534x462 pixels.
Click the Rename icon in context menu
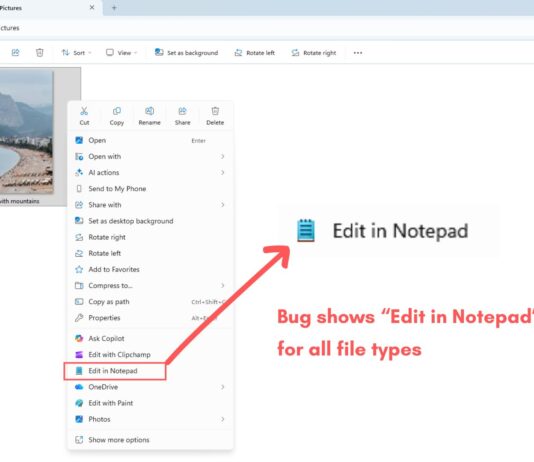(x=150, y=116)
